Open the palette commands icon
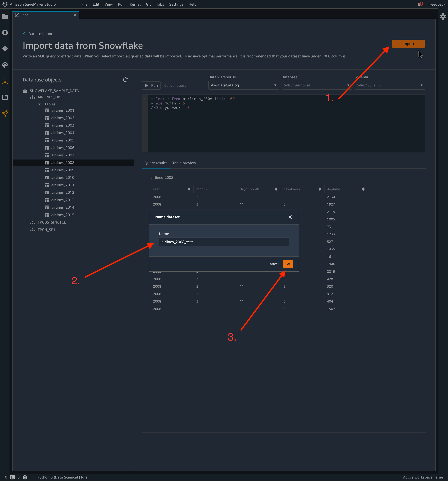Image resolution: width=448 pixels, height=481 pixels. (5, 65)
